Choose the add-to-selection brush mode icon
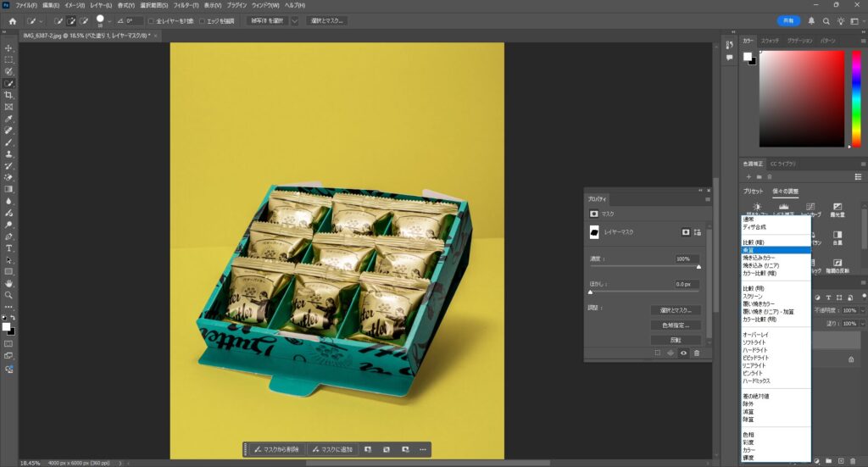The height and width of the screenshot is (467, 868). pos(71,21)
